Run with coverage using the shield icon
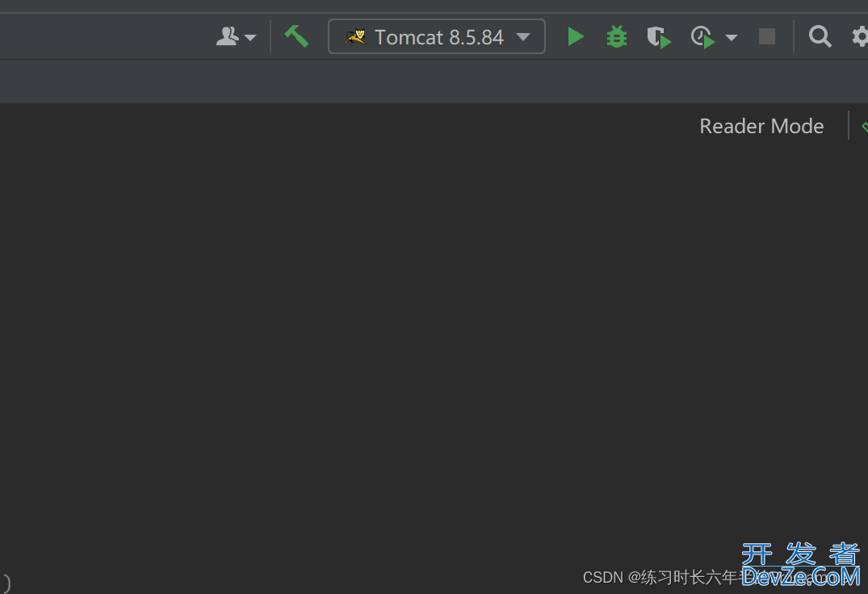 [659, 38]
